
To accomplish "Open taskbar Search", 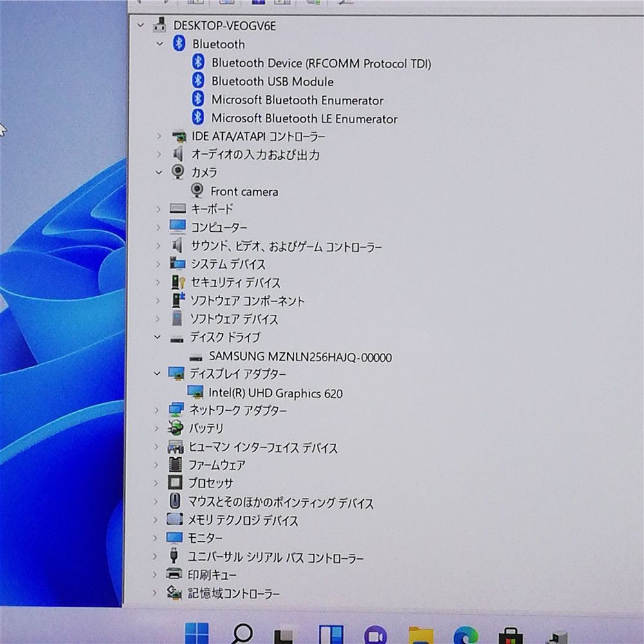I will point(242,634).
